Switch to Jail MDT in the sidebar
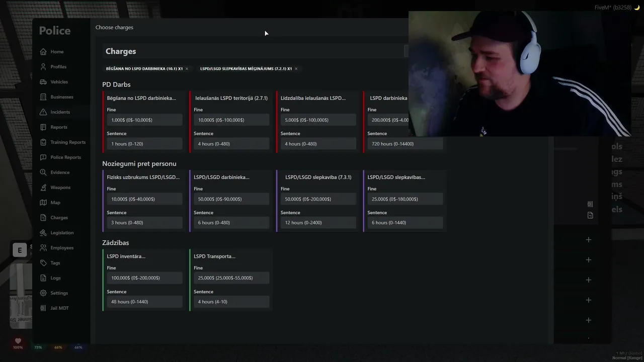 coord(59,308)
